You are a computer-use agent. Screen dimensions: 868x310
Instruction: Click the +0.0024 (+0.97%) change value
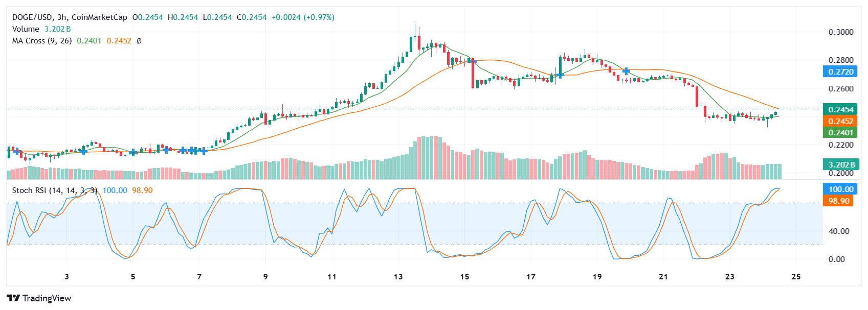303,17
